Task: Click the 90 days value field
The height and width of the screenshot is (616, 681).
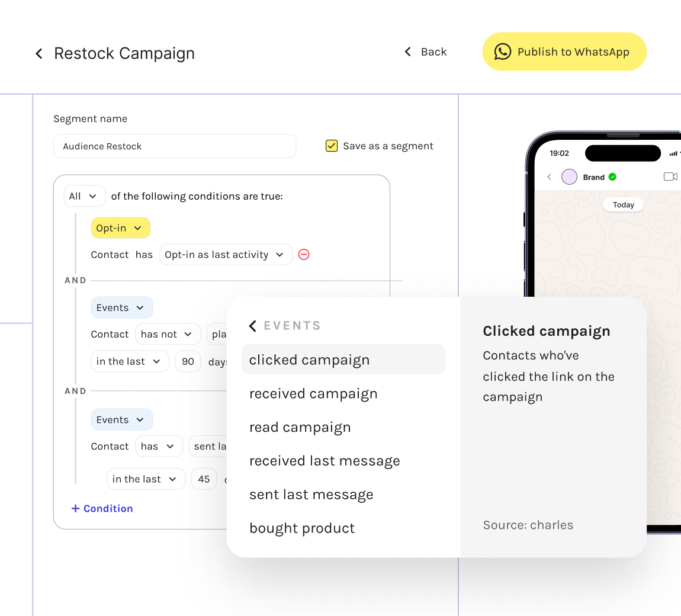Action: coord(188,361)
